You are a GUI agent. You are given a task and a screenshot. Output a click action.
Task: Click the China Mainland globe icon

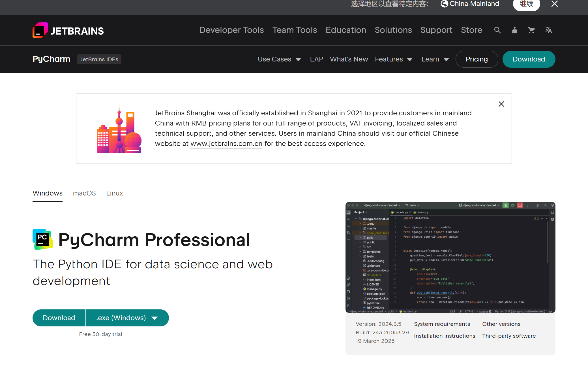[x=444, y=4]
